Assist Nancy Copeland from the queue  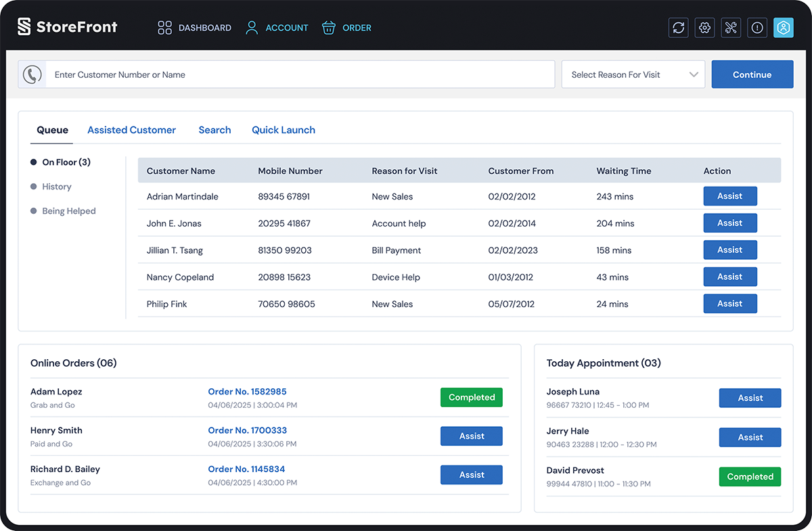730,277
